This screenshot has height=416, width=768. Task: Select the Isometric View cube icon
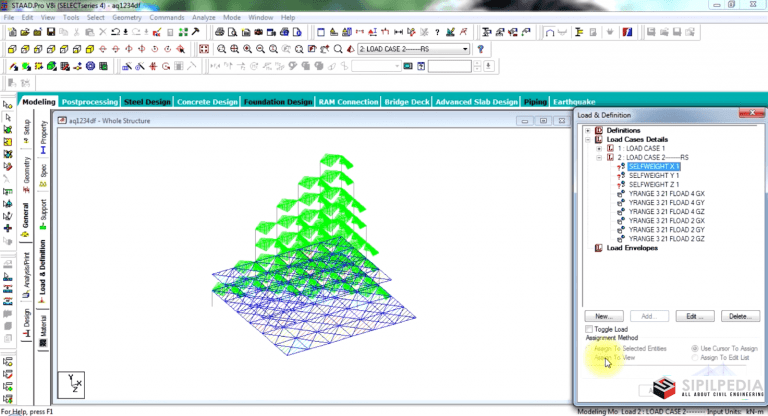(90, 49)
